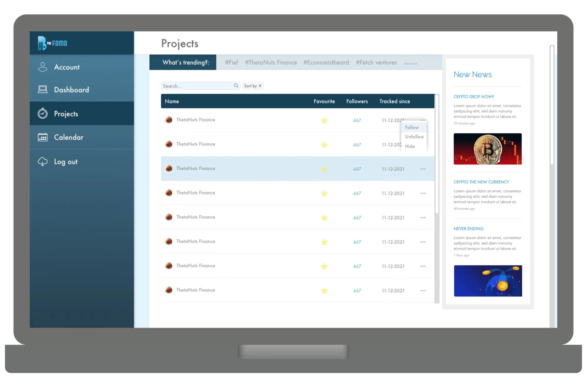Click the search magnifier icon
This screenshot has height=378, width=588.
click(236, 86)
